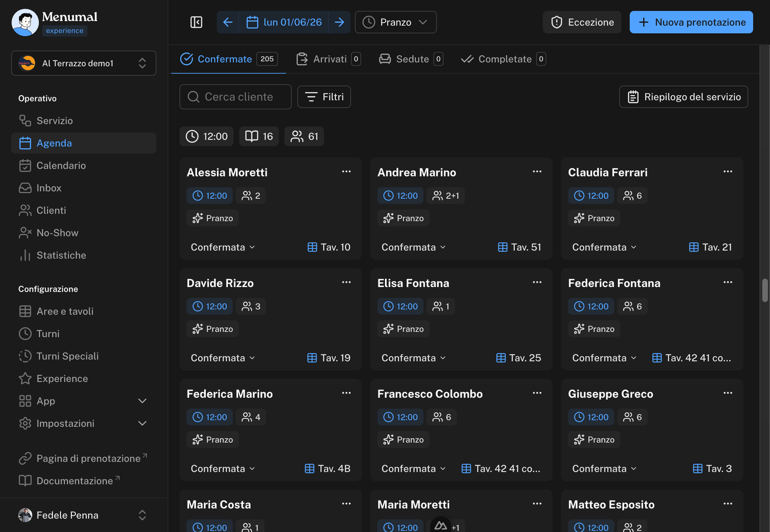Click the 61 guests count chip

click(x=304, y=136)
